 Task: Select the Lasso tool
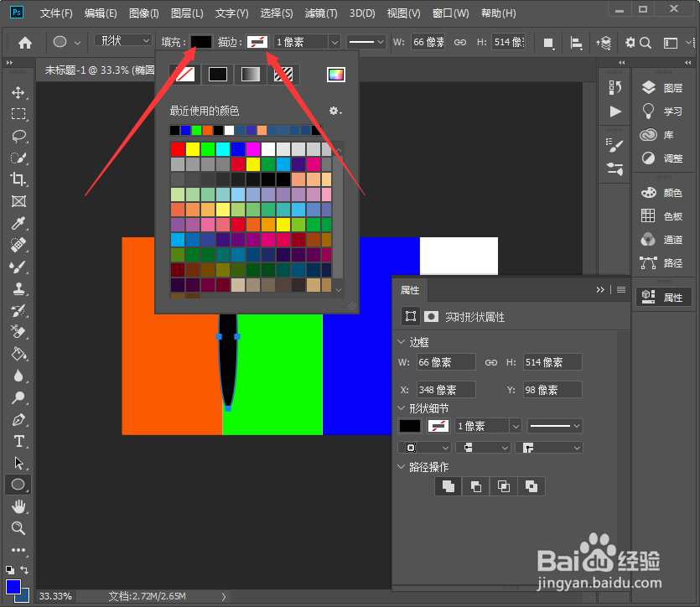tap(18, 136)
